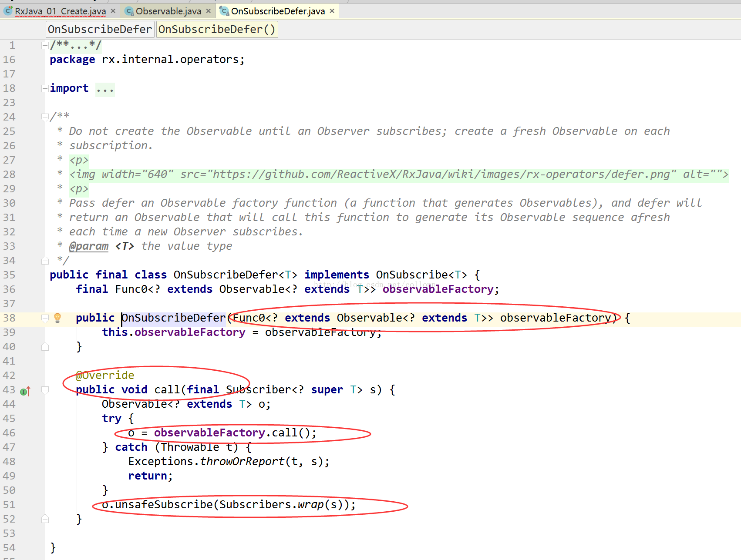This screenshot has height=560, width=741.
Task: Click the intention light bulb on line 38
Action: 57,318
